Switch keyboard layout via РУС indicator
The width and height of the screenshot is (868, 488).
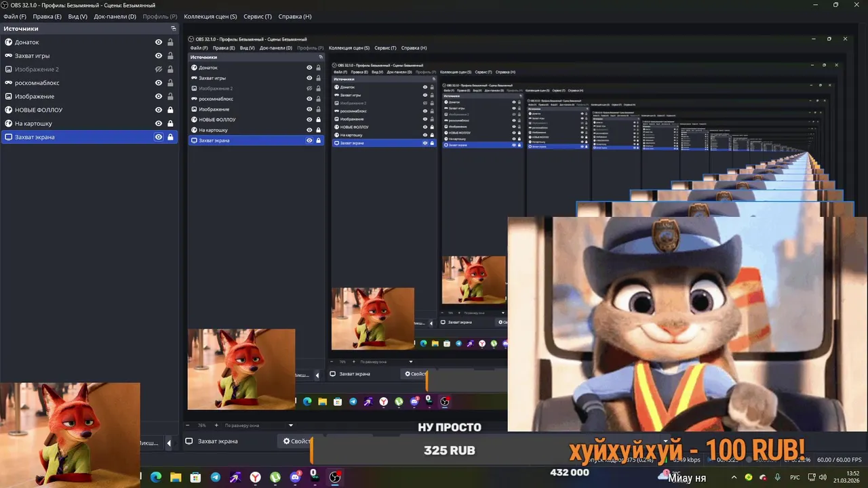(795, 477)
